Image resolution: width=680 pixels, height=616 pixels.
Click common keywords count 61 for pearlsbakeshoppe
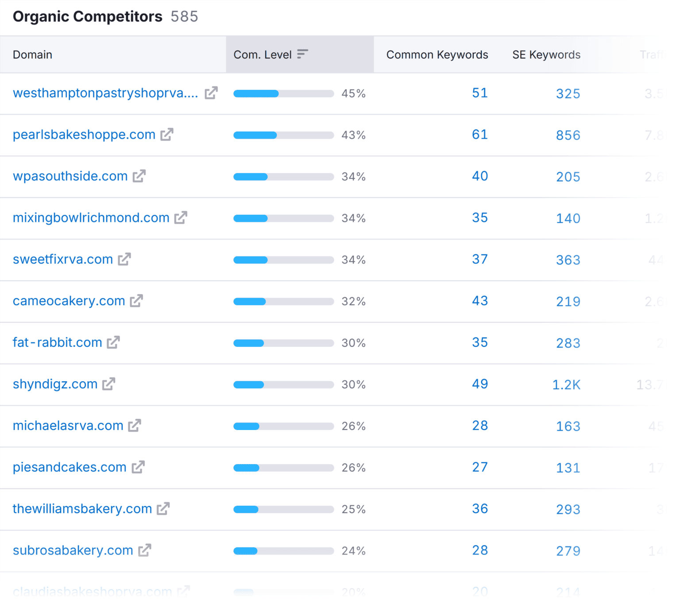pyautogui.click(x=479, y=135)
